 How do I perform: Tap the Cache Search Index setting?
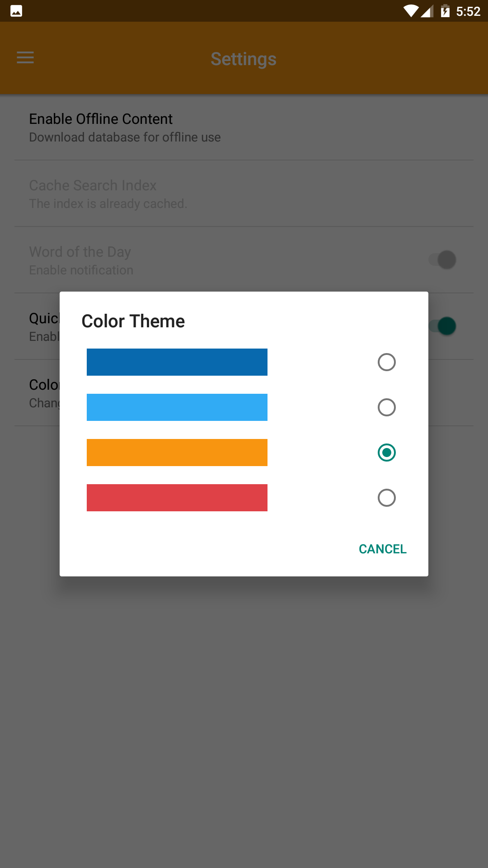[108, 193]
